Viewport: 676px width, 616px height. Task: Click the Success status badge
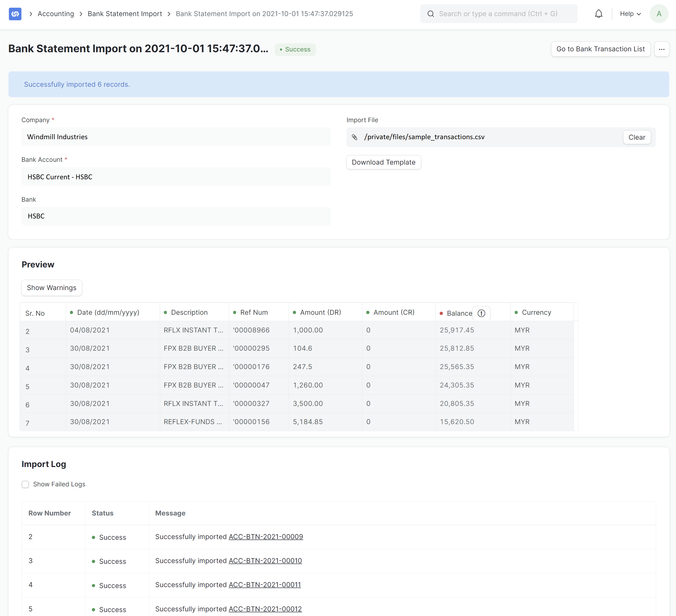295,49
